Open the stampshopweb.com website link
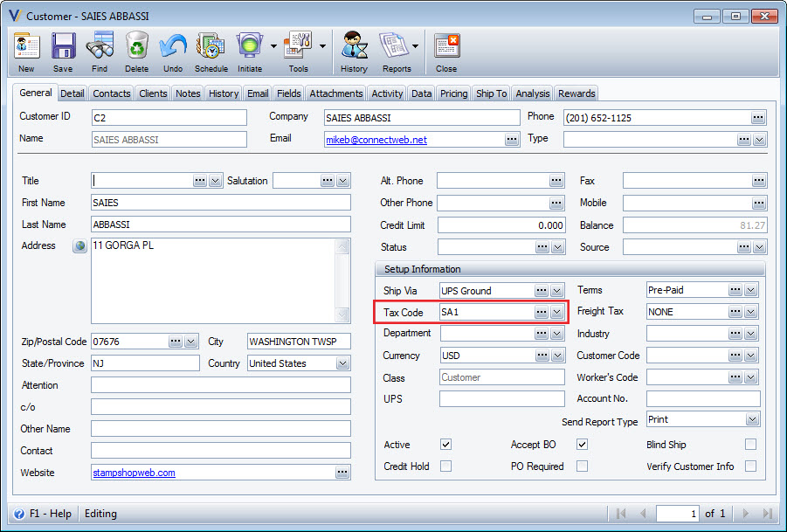The image size is (787, 532). click(x=134, y=473)
